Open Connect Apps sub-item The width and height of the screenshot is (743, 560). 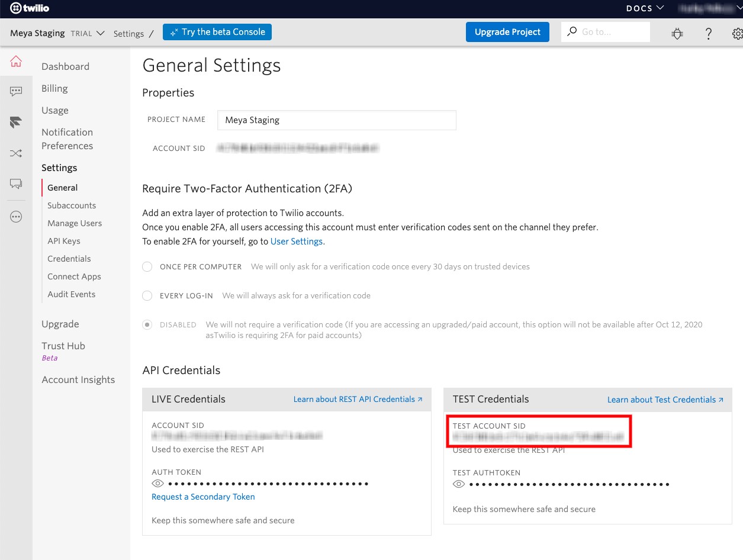pos(74,276)
